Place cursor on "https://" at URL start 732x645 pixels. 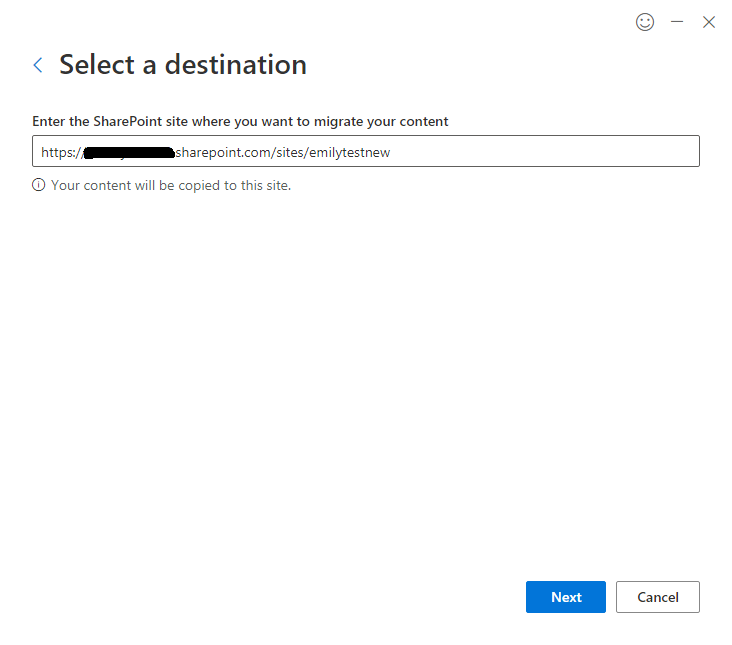pos(60,153)
